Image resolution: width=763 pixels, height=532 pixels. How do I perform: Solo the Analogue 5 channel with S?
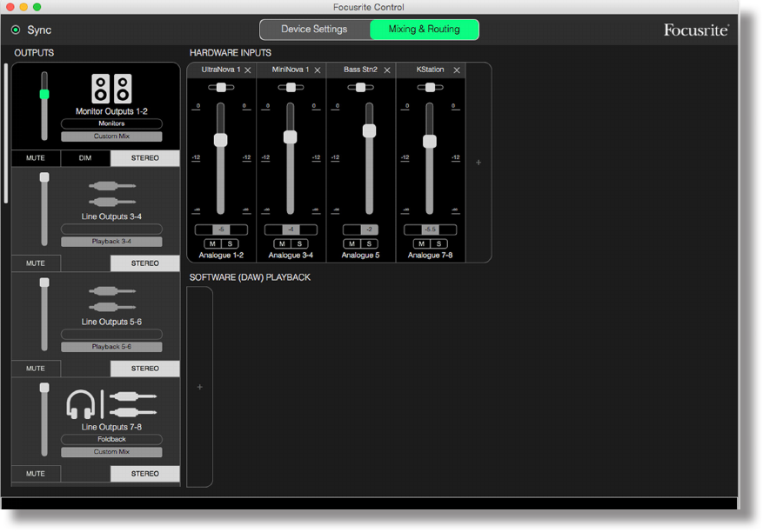[x=369, y=243]
